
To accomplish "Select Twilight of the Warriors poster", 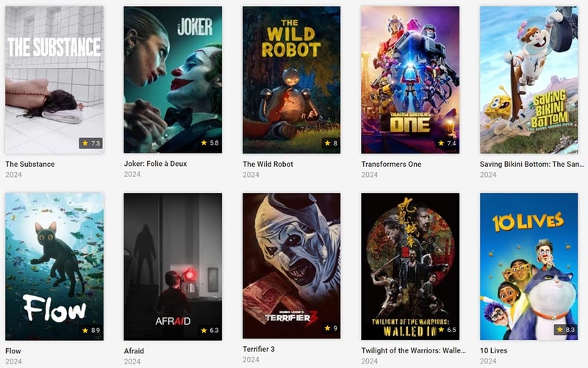I will point(410,267).
